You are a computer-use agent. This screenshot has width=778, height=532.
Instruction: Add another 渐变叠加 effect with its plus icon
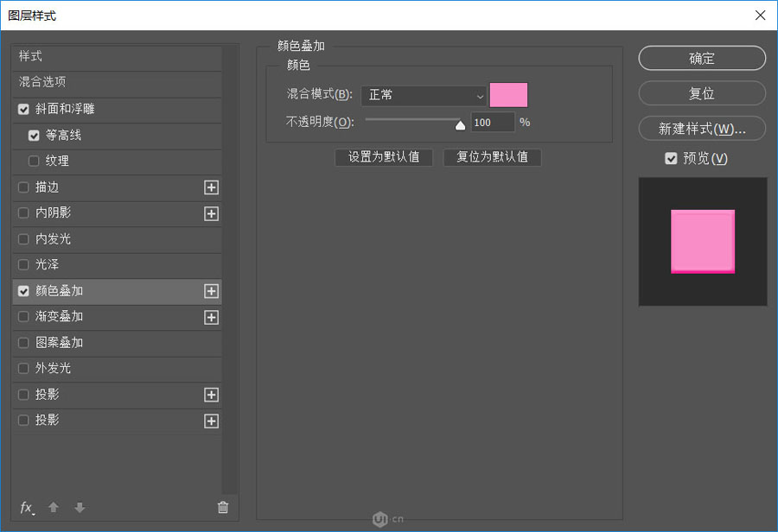click(x=211, y=317)
